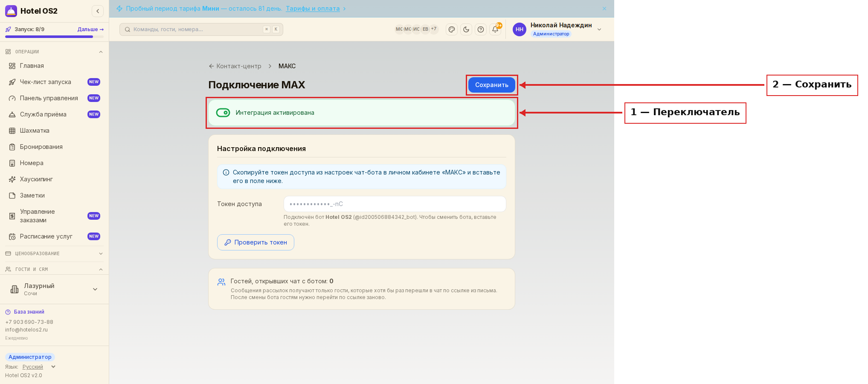Image resolution: width=868 pixels, height=384 pixels.
Task: Click the Проверить токен button
Action: coord(255,242)
